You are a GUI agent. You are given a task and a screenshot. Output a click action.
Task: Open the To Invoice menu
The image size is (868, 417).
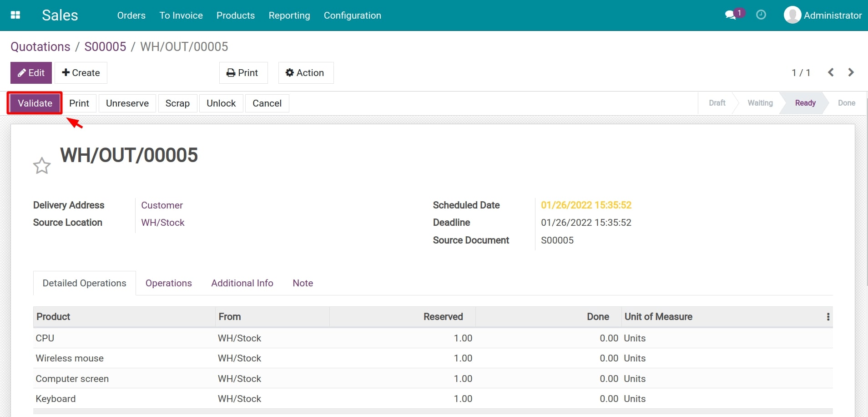point(181,15)
